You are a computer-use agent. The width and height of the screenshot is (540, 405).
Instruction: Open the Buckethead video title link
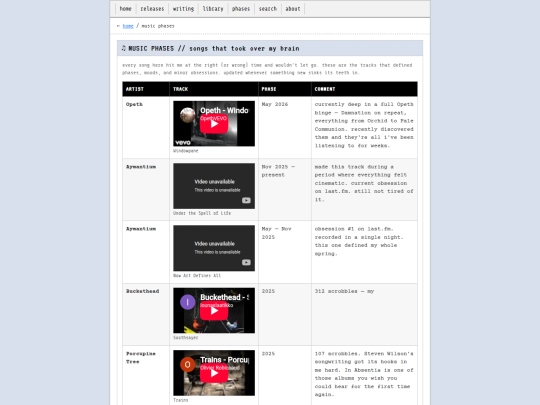(225, 297)
